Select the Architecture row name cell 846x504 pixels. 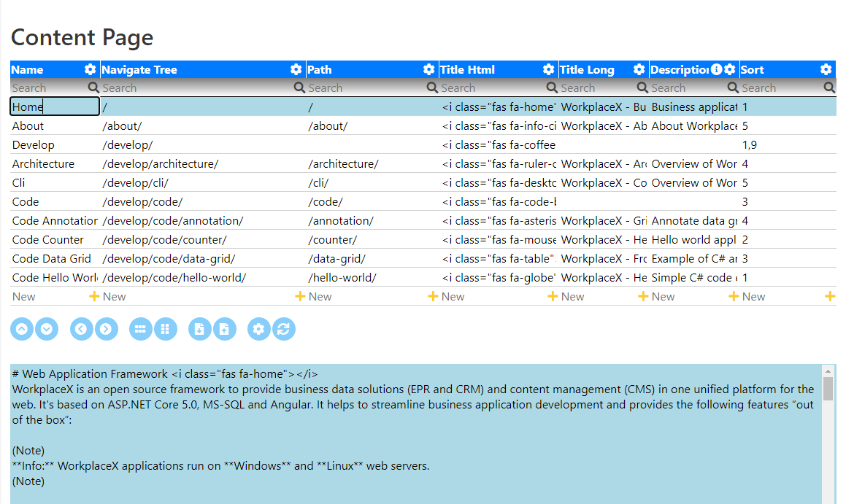[x=55, y=164]
